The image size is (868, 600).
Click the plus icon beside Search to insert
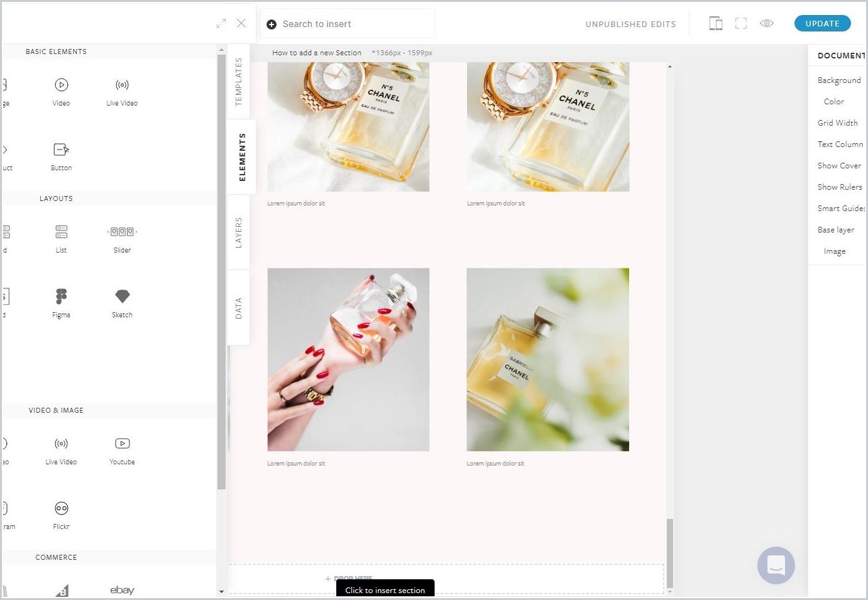pyautogui.click(x=272, y=24)
